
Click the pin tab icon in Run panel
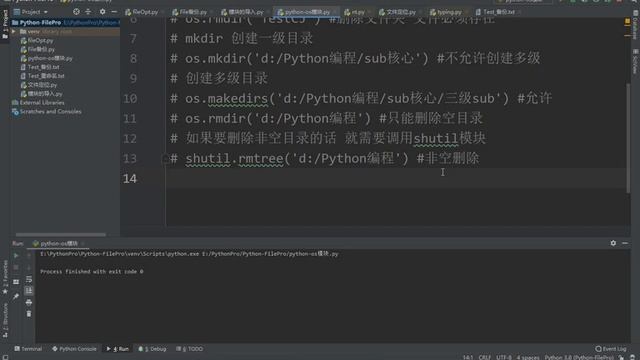click(x=16, y=296)
